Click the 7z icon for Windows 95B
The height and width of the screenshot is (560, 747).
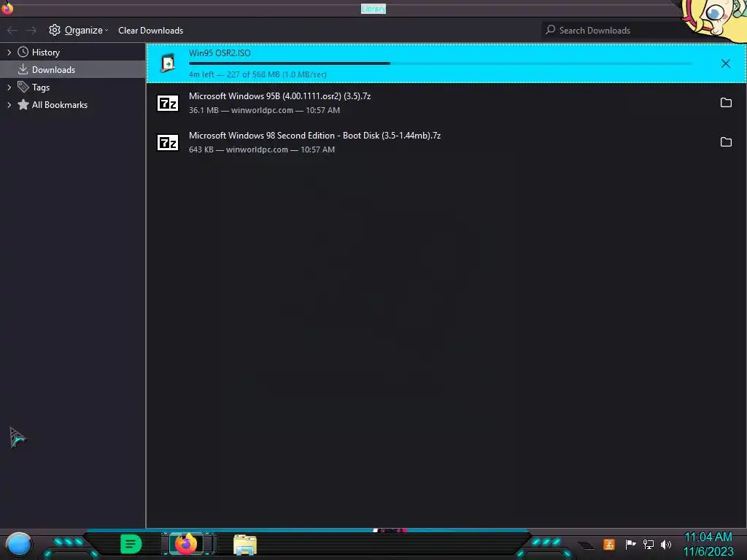[x=168, y=103]
